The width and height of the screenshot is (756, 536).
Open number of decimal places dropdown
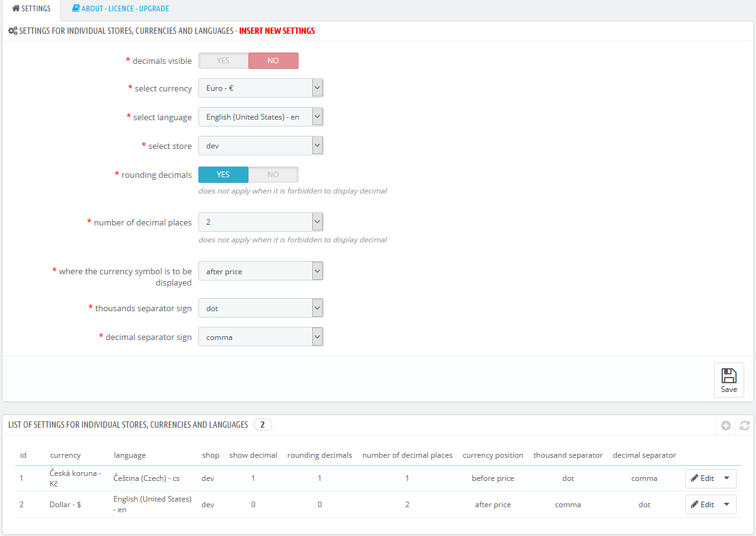(261, 222)
